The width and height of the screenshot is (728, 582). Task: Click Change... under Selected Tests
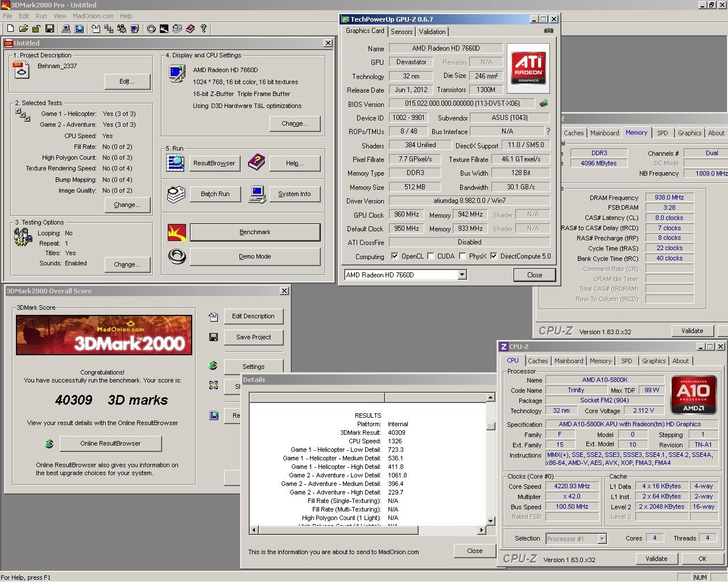click(127, 205)
